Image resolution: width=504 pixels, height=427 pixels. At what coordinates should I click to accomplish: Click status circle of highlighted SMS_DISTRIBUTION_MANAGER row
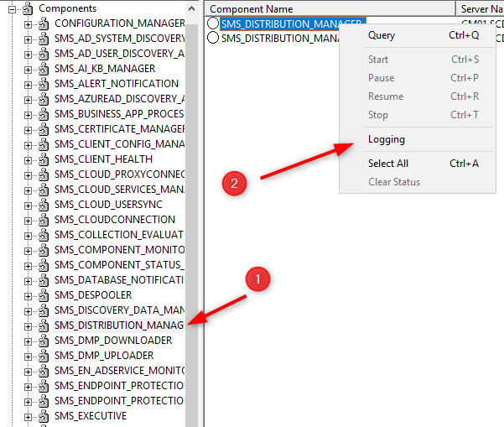pyautogui.click(x=213, y=23)
